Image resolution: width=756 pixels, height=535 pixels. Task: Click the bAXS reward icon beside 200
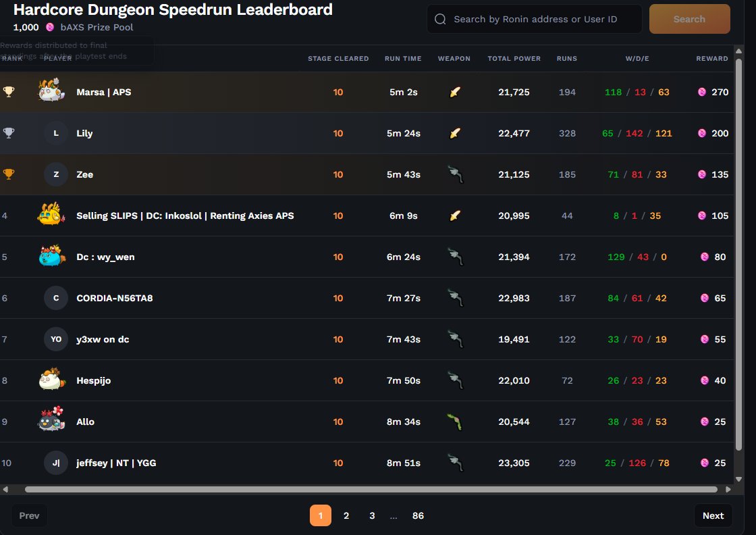pyautogui.click(x=702, y=133)
